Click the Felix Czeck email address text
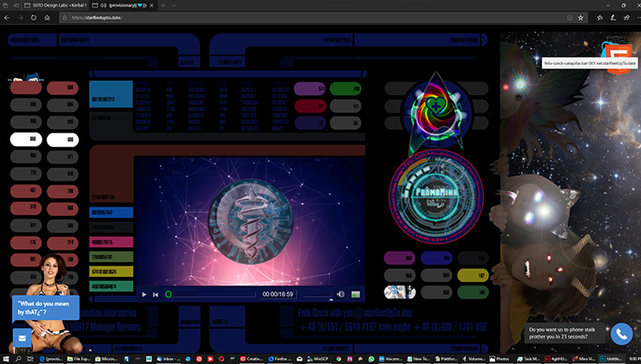 coord(356,314)
